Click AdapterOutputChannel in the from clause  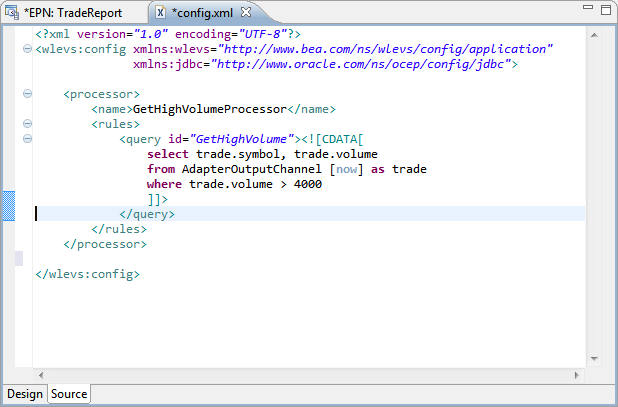click(x=251, y=169)
